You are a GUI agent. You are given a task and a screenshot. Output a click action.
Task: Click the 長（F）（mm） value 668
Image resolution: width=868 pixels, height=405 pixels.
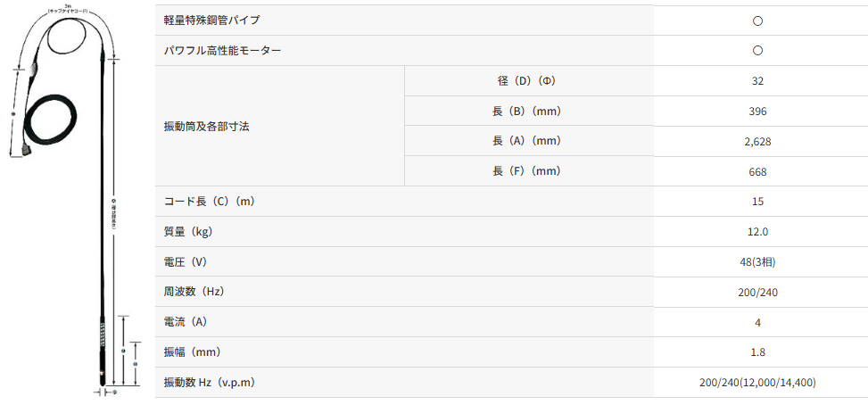[757, 171]
